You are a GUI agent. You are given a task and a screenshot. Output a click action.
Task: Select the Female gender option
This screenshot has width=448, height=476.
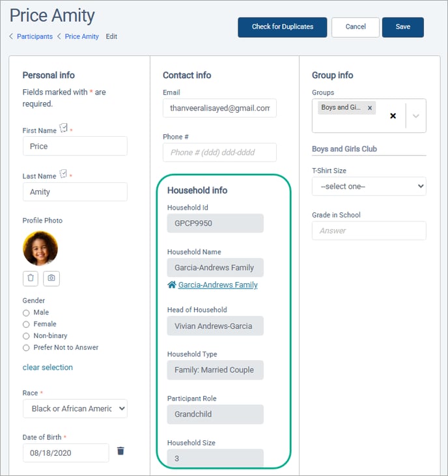pos(26,324)
